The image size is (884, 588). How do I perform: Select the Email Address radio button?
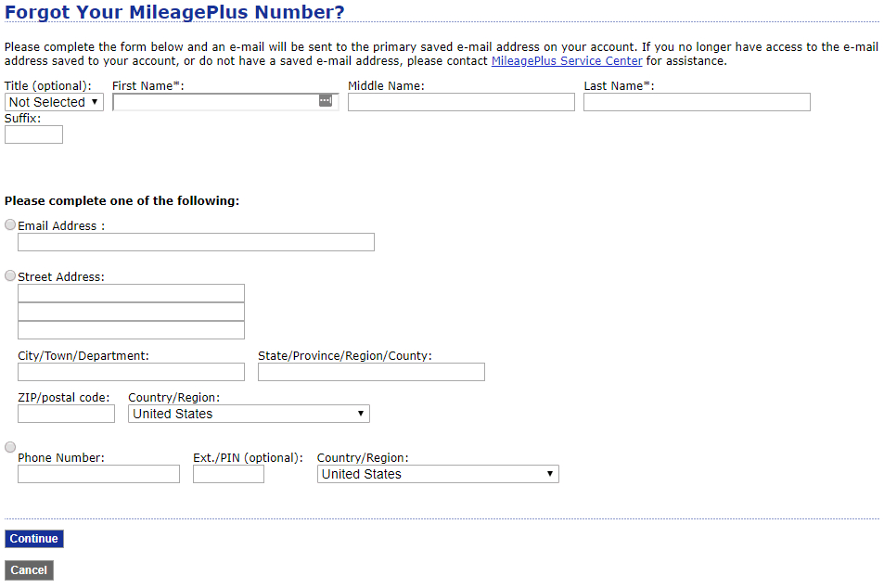point(10,224)
